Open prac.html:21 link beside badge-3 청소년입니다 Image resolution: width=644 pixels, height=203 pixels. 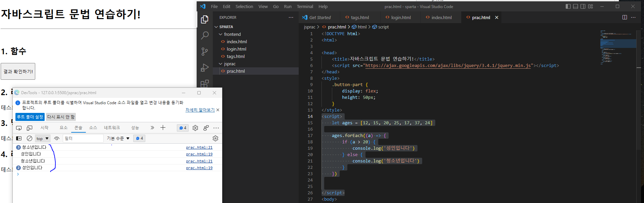[199, 147]
